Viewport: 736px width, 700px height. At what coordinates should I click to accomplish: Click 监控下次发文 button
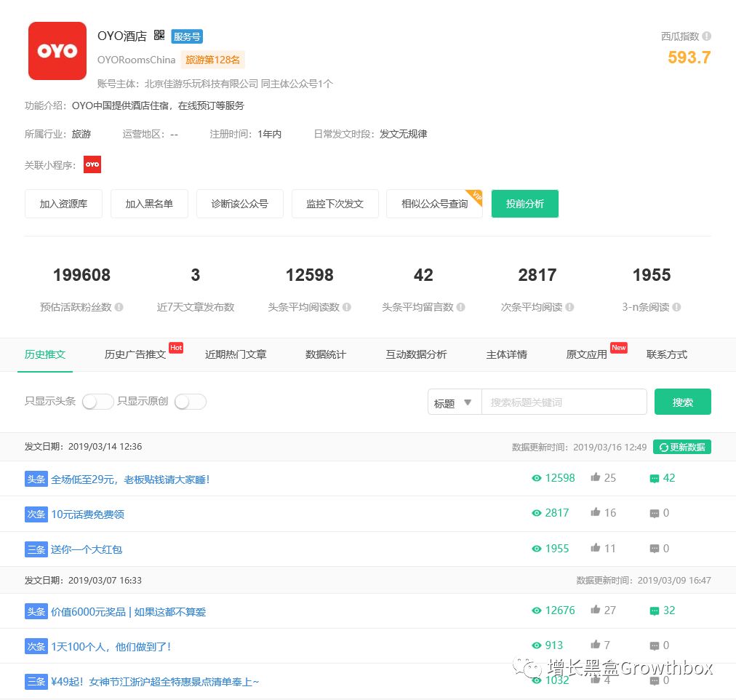pyautogui.click(x=335, y=204)
